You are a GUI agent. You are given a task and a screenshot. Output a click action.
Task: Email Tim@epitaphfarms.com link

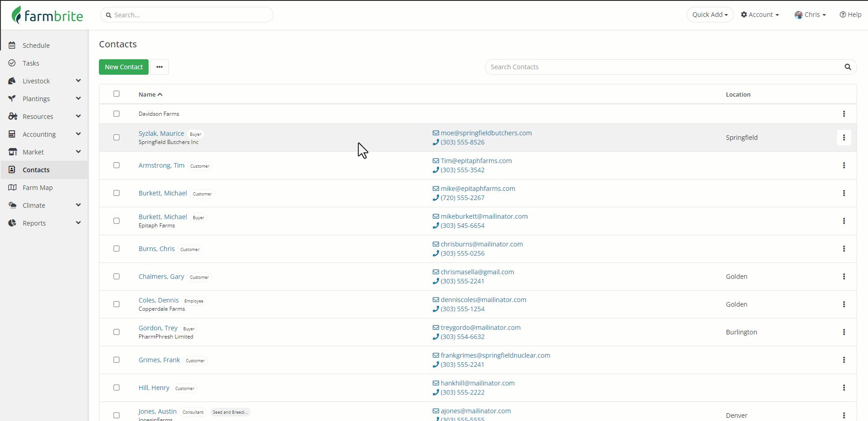point(476,161)
